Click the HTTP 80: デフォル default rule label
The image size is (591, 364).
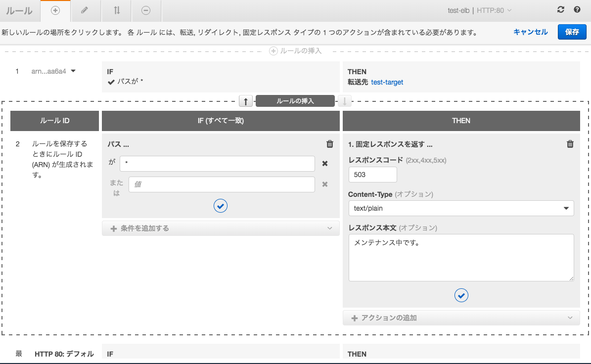pos(64,354)
